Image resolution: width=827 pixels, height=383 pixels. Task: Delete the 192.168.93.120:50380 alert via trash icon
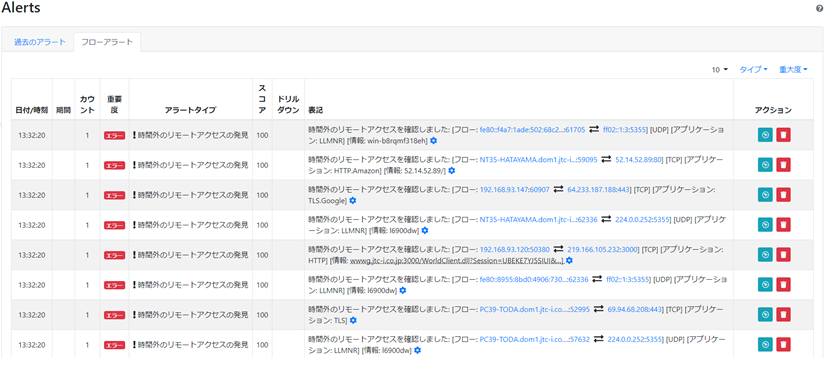click(x=783, y=255)
